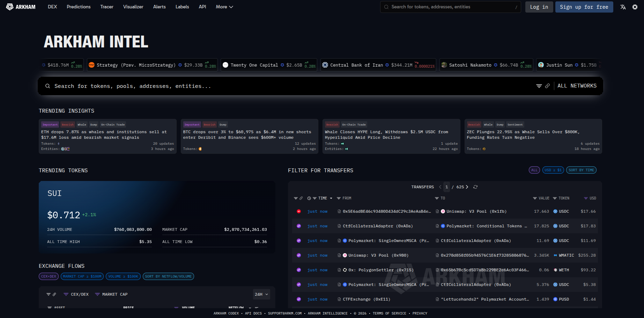The height and width of the screenshot is (318, 644).
Task: Click Uniswap: V3 Pool (0x1fb) recipient
Action: click(476, 211)
